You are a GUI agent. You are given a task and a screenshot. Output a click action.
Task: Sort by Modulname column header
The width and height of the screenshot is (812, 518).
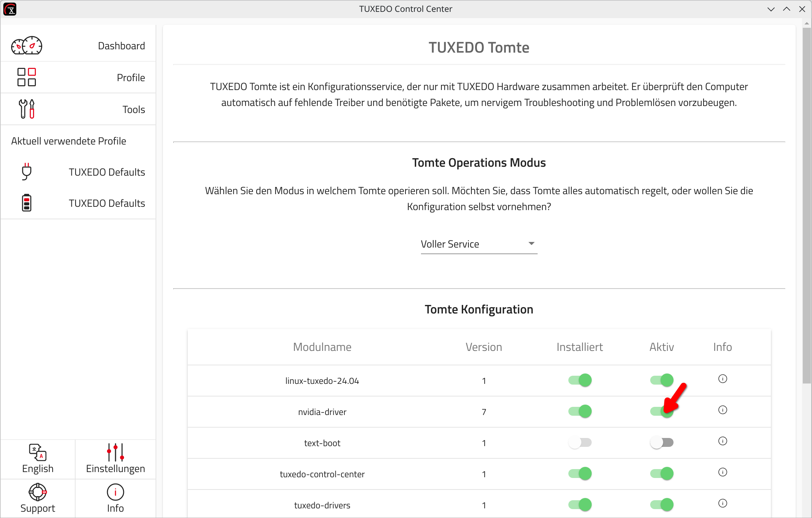[x=322, y=347]
